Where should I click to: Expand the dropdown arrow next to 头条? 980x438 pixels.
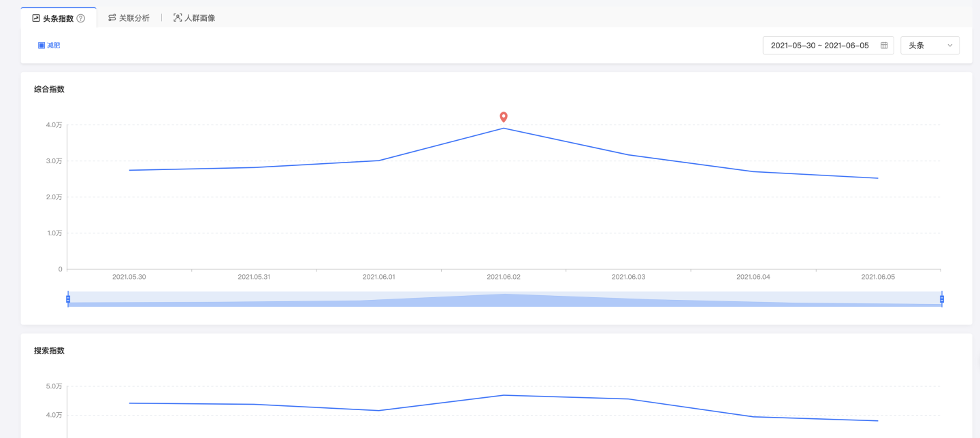tap(949, 46)
